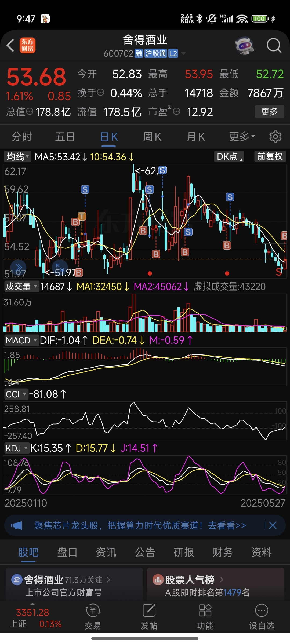Open the 财务 tab

click(223, 552)
